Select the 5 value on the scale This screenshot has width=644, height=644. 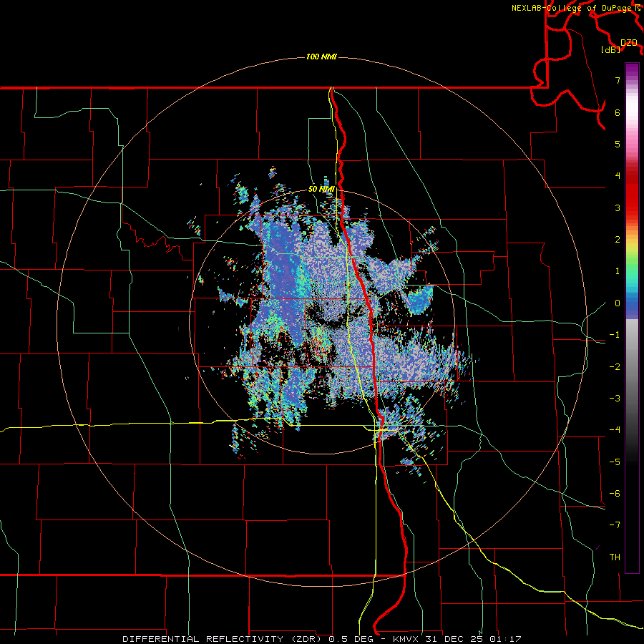tap(618, 144)
